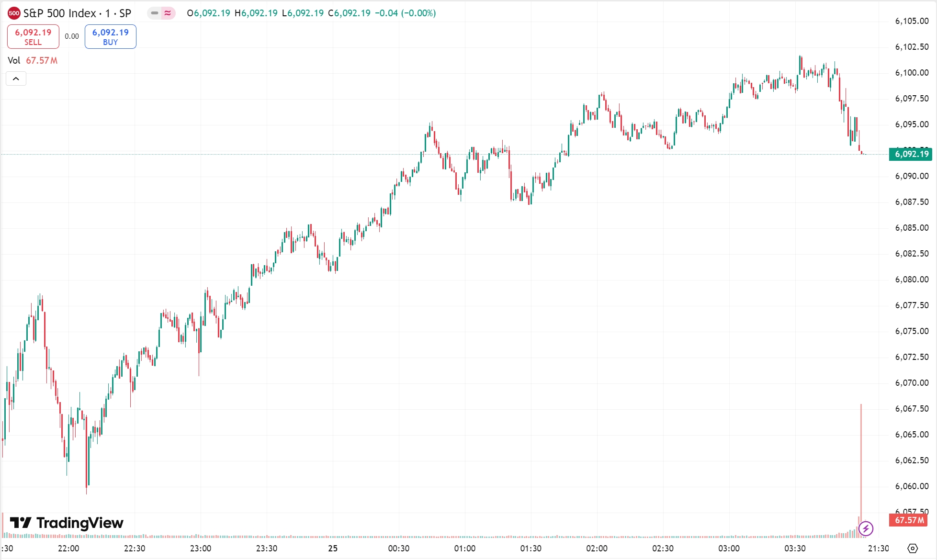
Task: Click the gray dash market status pill
Action: point(155,13)
